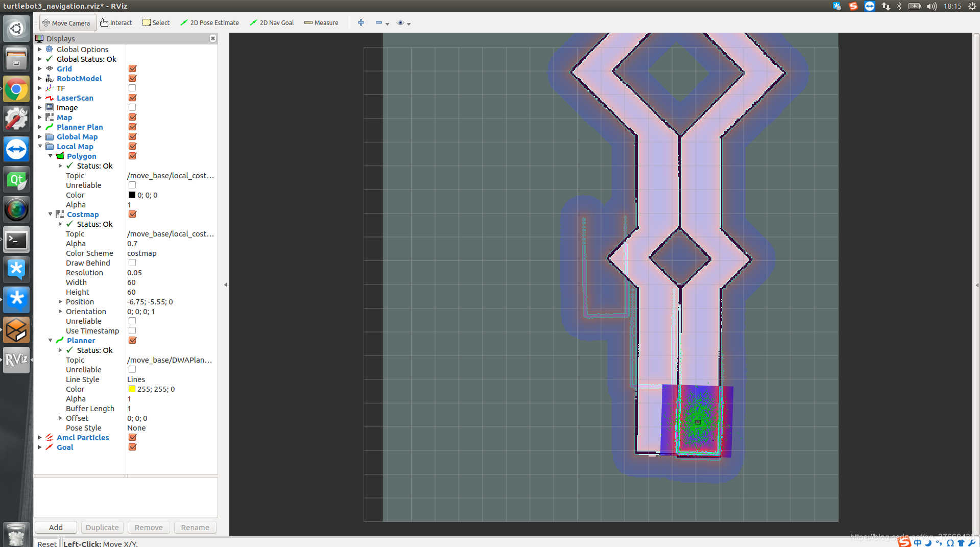Open the yellow Planner color swatch
Image resolution: width=980 pixels, height=547 pixels.
pos(132,389)
